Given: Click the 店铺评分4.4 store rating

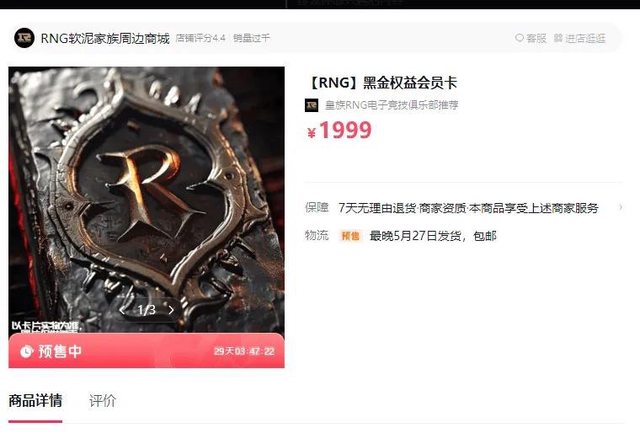Looking at the screenshot, I should click(x=201, y=38).
